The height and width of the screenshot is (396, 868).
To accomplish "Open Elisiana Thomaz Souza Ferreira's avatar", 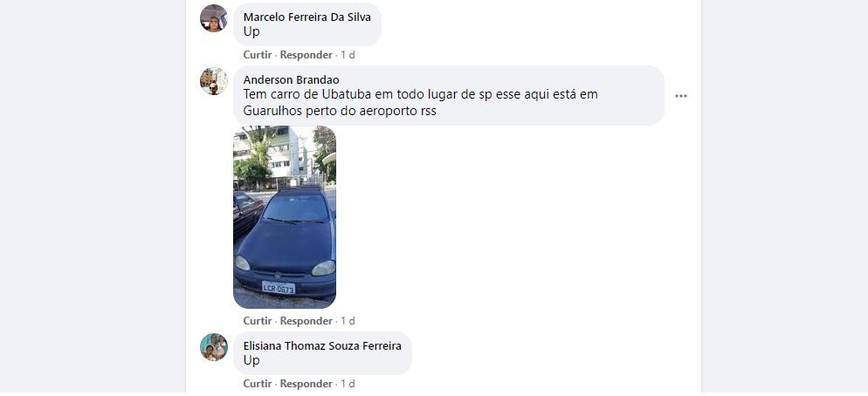I will click(x=214, y=347).
